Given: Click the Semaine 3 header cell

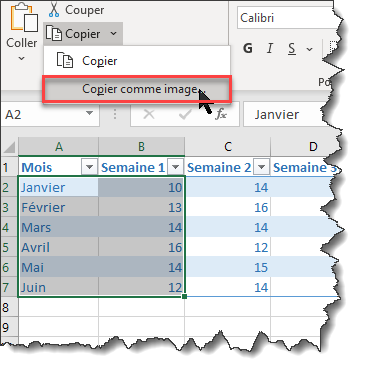Looking at the screenshot, I should click(305, 168).
